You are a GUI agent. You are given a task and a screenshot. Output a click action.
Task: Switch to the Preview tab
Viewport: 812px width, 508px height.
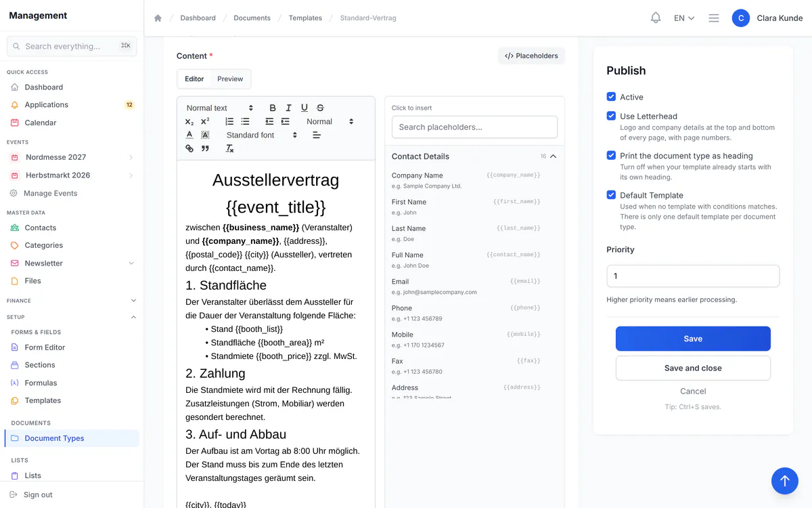click(230, 79)
